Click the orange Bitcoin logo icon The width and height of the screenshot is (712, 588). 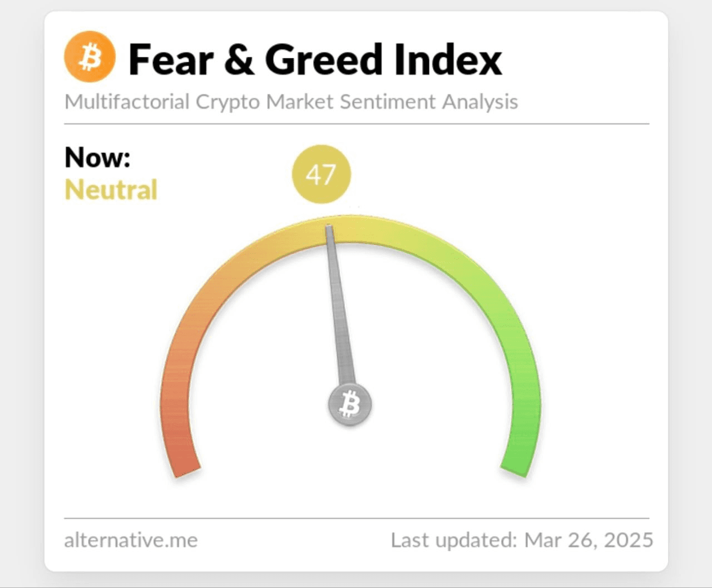pos(90,57)
